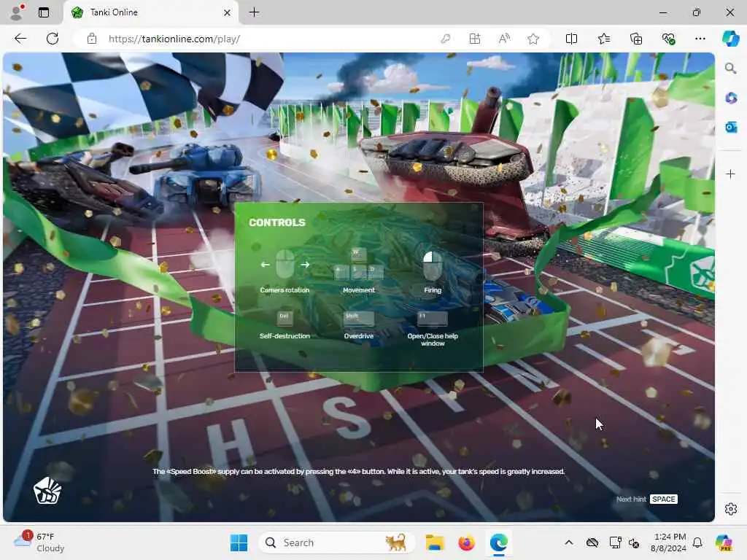Click the CONTROLS heading
The width and height of the screenshot is (747, 560).
click(277, 222)
